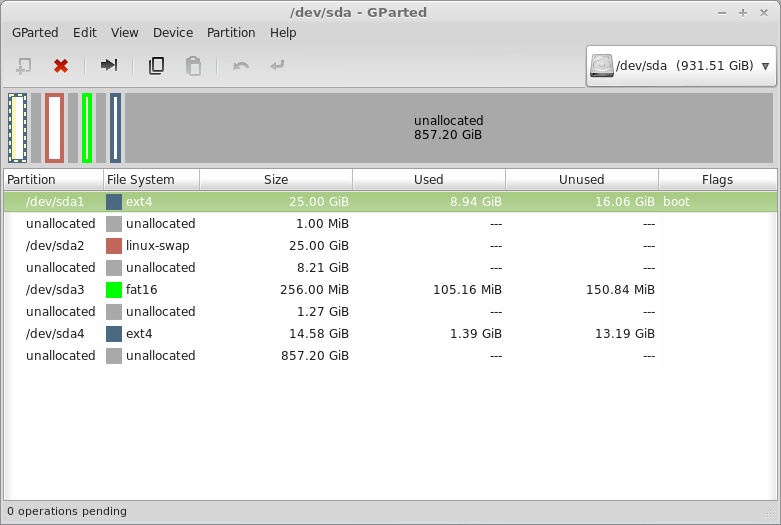The image size is (781, 525).
Task: Select the blue sda4 block in disk map
Action: point(115,128)
